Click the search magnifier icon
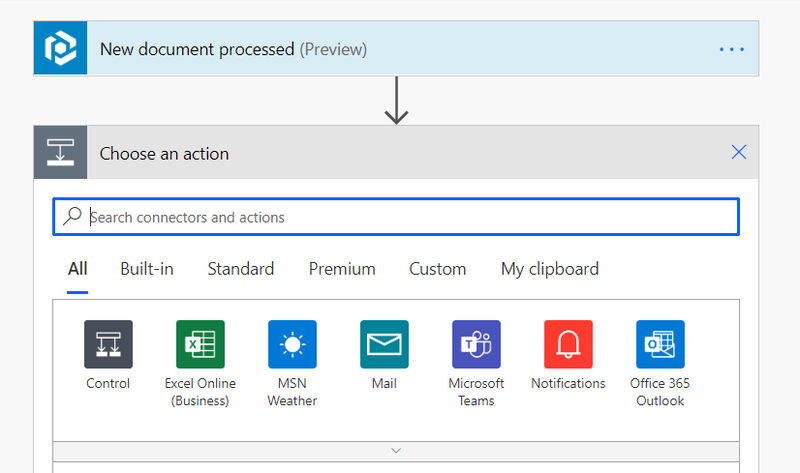This screenshot has width=800, height=473. point(72,217)
